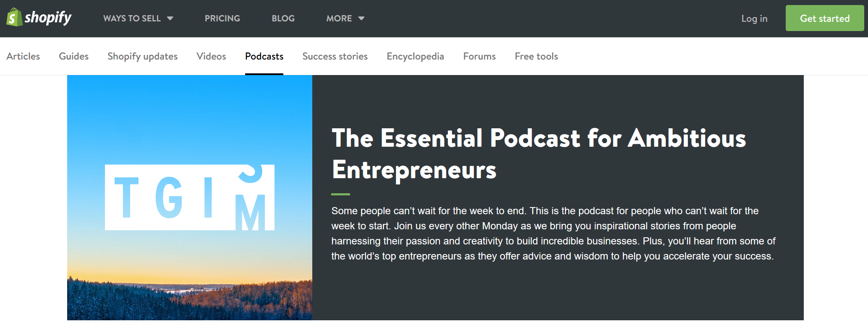Click the Shopify wordmark text

coord(48,18)
